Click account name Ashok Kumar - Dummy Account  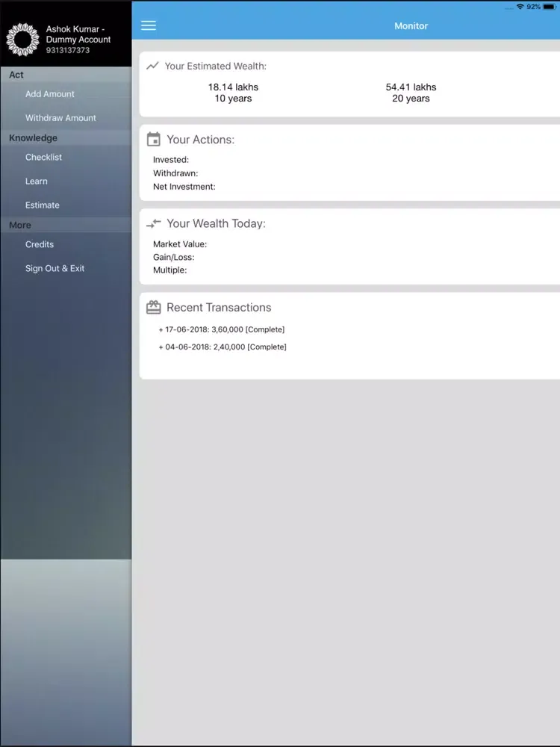(x=78, y=34)
